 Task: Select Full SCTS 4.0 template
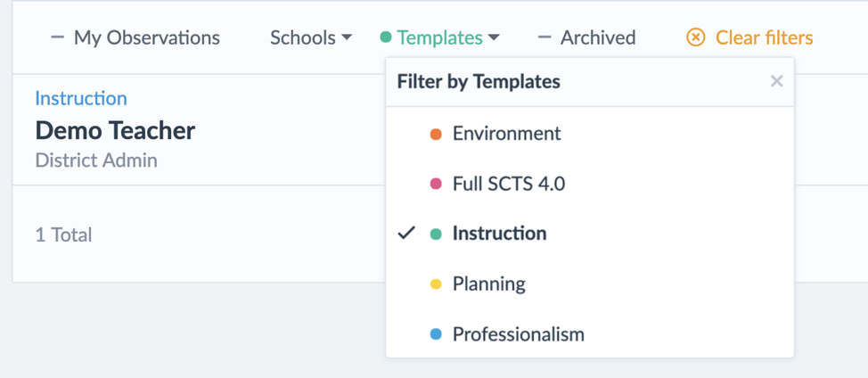pyautogui.click(x=508, y=184)
